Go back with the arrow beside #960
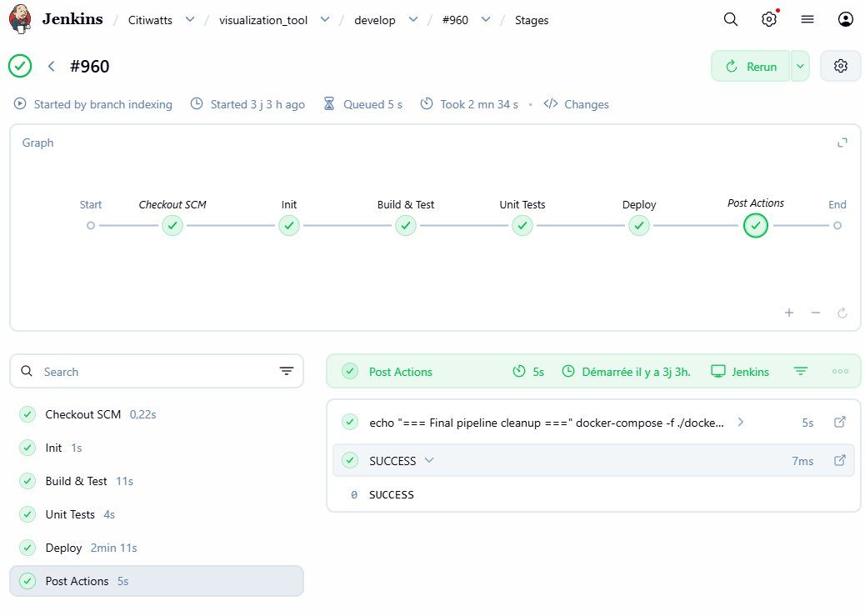Screen dimensions: 865x616 (x=51, y=66)
